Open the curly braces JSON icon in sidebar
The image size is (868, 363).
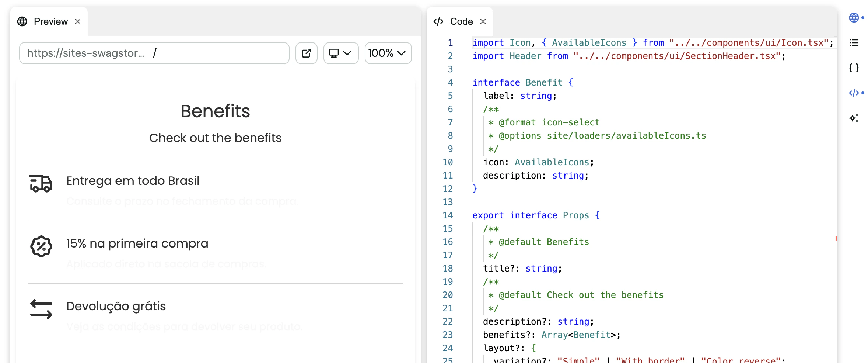(x=854, y=68)
